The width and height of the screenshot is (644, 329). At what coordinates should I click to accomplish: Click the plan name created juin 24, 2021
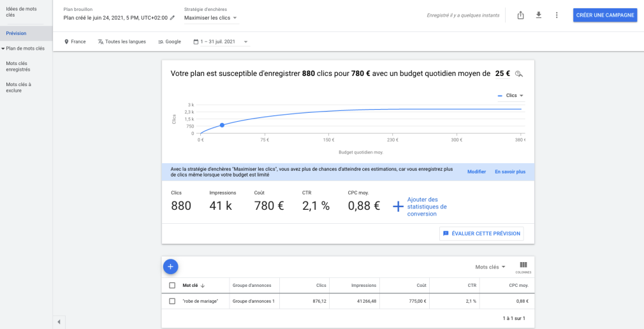coord(115,18)
